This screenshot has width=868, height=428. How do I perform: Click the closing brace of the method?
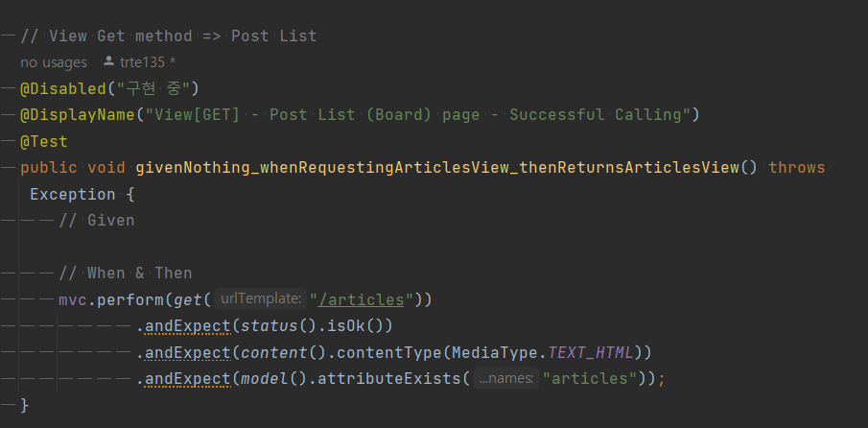click(24, 405)
